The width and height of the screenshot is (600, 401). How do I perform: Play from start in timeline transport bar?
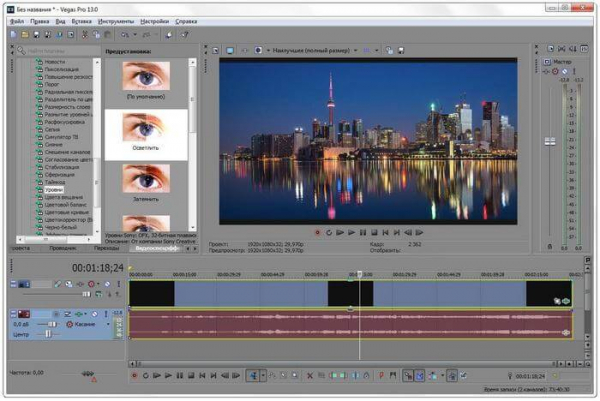coord(157,376)
